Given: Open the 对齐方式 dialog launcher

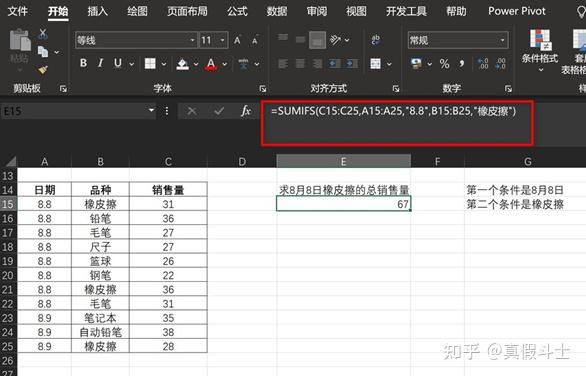Looking at the screenshot, I should click(396, 89).
